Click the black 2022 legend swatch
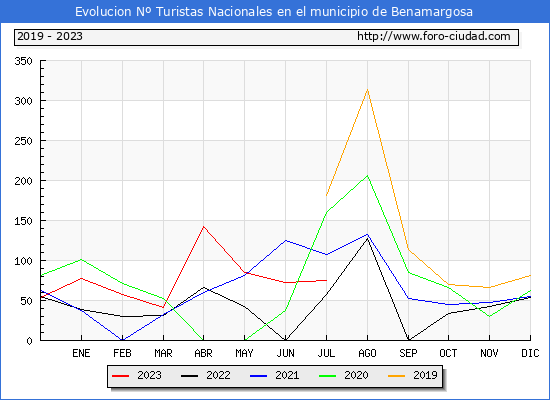 point(189,376)
